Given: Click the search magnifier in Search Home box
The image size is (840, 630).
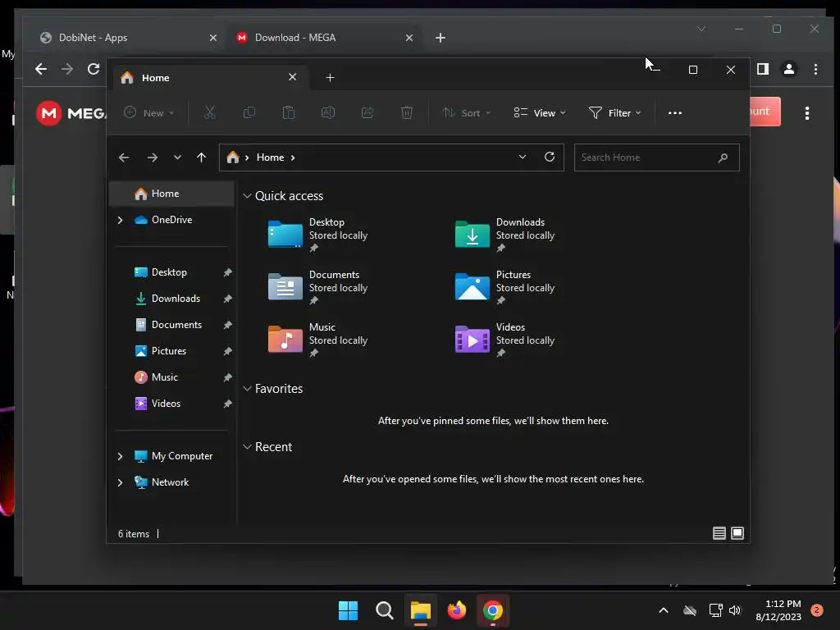Looking at the screenshot, I should pyautogui.click(x=723, y=157).
